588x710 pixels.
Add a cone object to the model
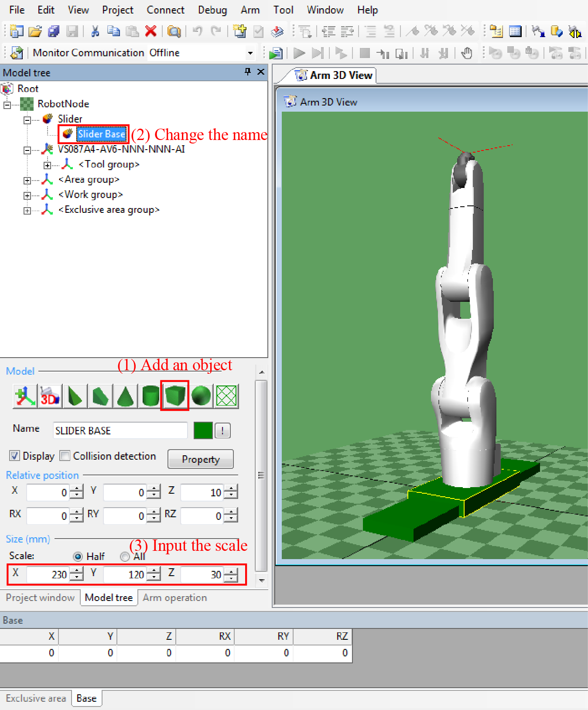click(126, 396)
